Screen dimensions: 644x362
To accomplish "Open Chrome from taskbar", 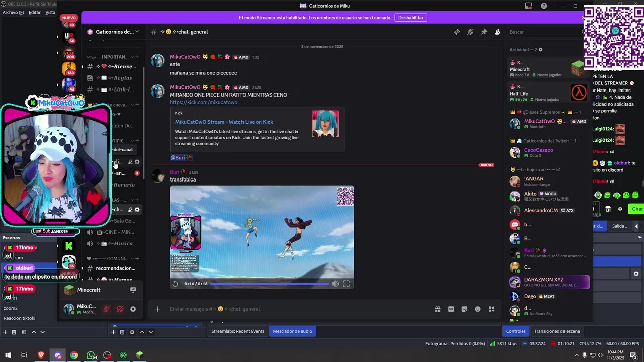I will 74,355.
